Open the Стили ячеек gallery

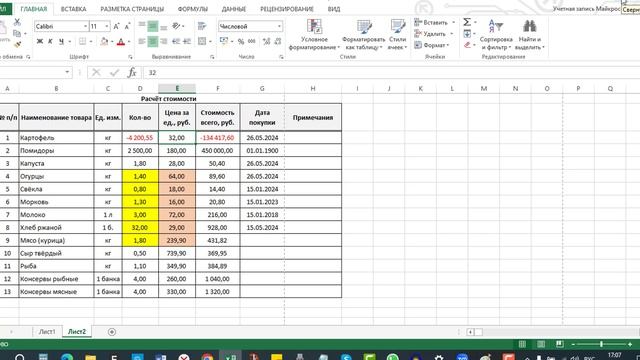[x=397, y=35]
